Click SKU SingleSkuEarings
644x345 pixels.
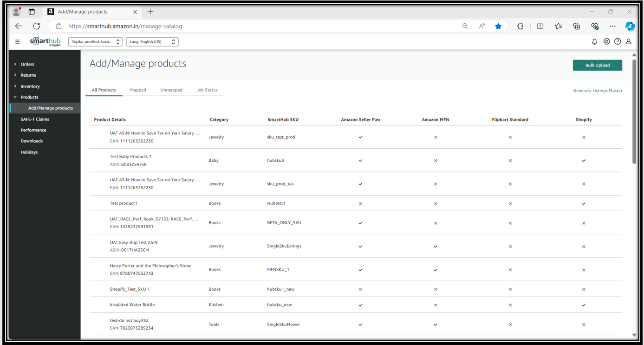click(284, 246)
